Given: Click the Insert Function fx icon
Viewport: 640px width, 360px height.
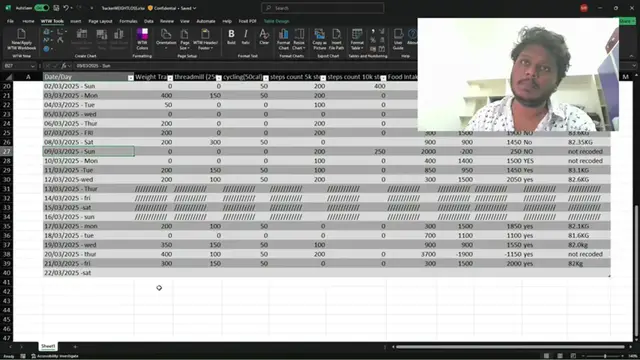Looking at the screenshot, I should click(64, 65).
